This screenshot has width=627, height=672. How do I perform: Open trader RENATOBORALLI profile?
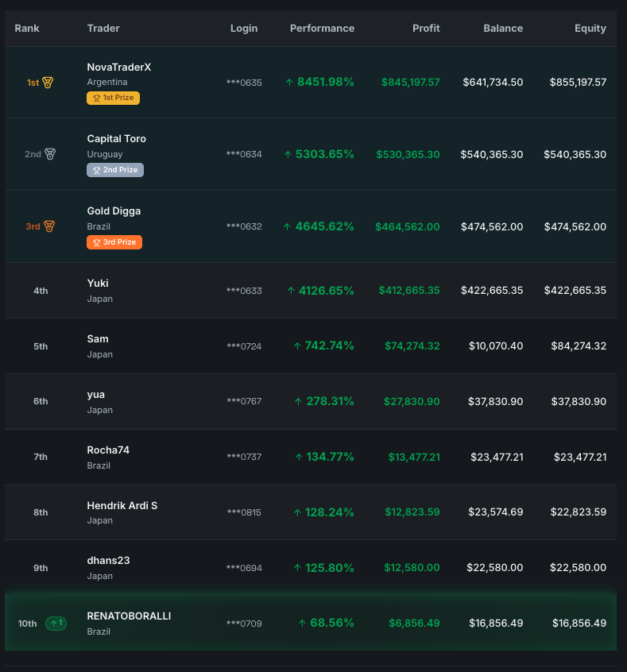coord(129,616)
